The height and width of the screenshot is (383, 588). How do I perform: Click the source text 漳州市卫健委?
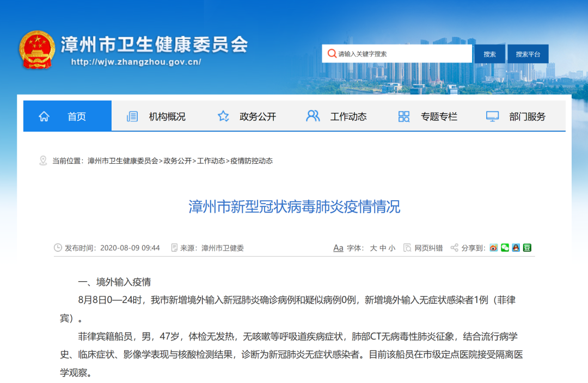223,248
